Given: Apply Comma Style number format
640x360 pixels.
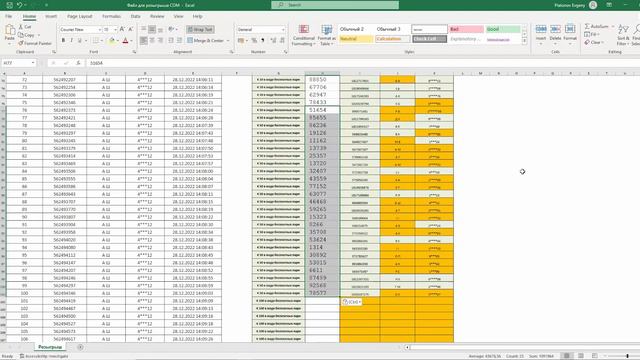Looking at the screenshot, I should [262, 40].
